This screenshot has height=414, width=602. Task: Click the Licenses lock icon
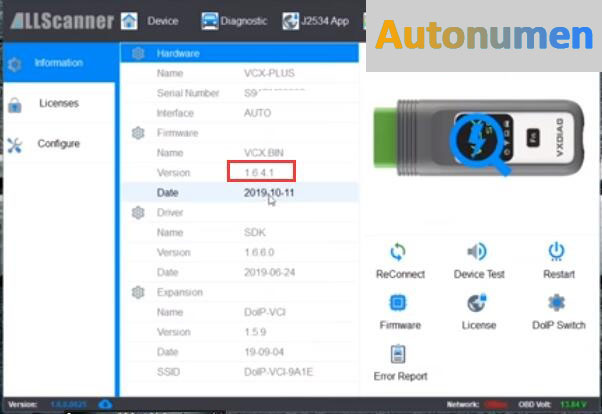(15, 105)
